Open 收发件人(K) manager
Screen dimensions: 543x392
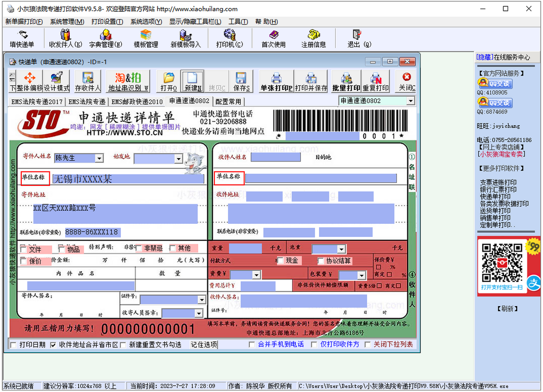tap(66, 39)
